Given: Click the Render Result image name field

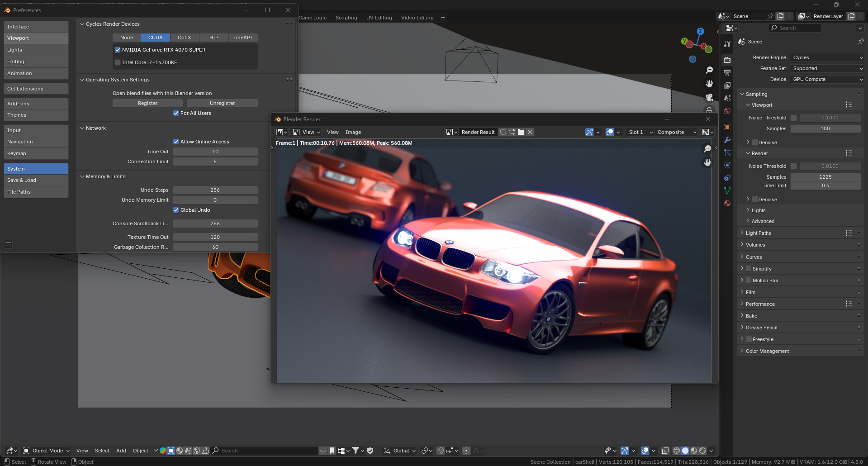Looking at the screenshot, I should [478, 132].
